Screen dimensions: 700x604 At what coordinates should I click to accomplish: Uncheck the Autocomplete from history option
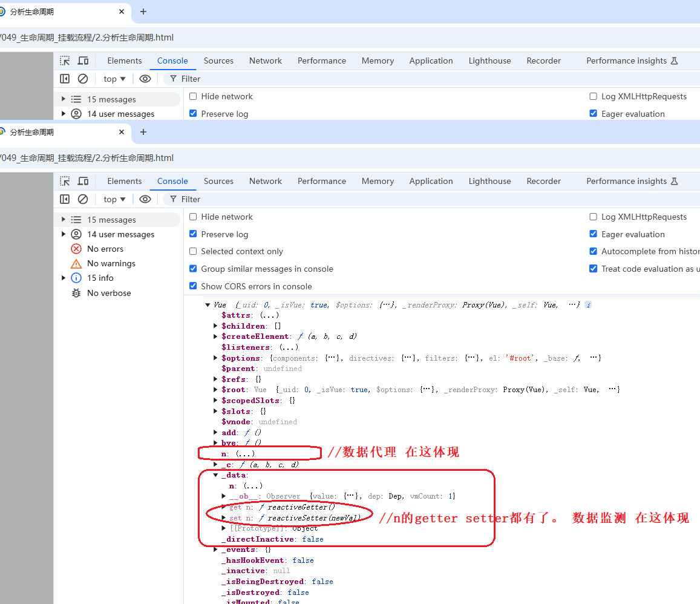(593, 251)
